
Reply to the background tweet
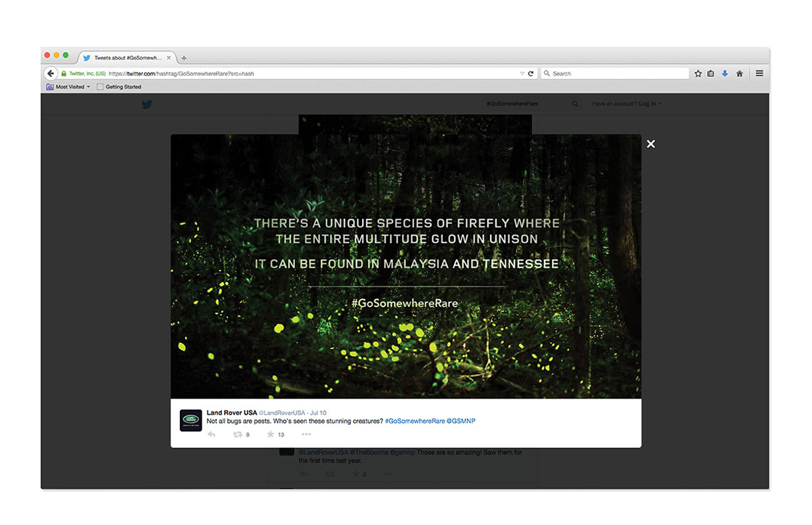(303, 474)
